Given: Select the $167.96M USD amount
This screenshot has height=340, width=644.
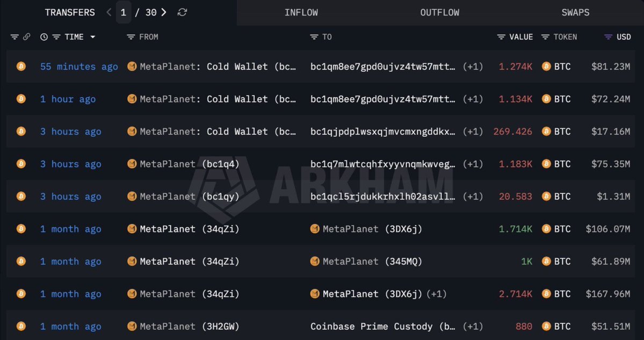Looking at the screenshot, I should (x=608, y=294).
